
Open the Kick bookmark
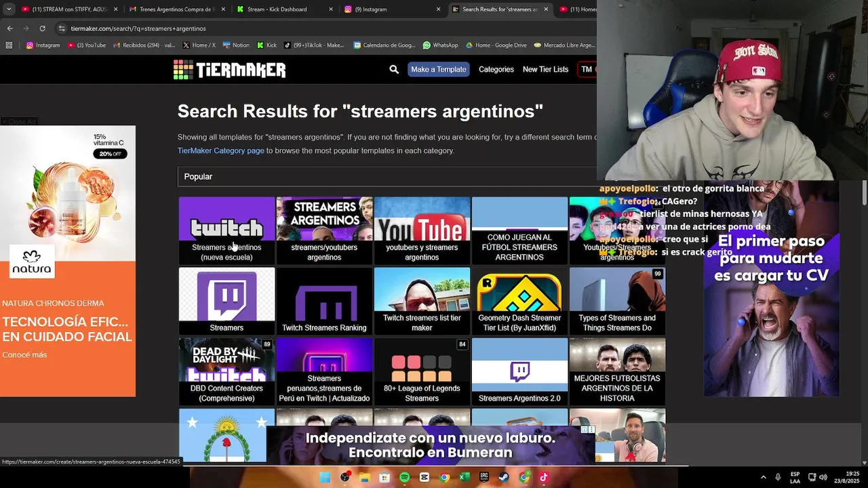click(x=267, y=45)
